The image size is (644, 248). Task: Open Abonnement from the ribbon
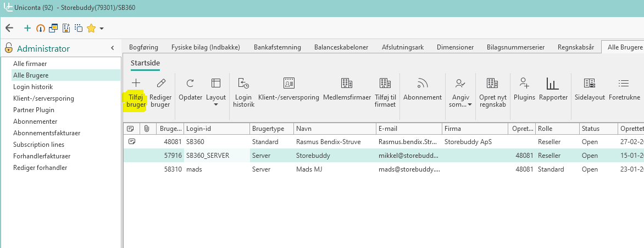click(x=422, y=84)
